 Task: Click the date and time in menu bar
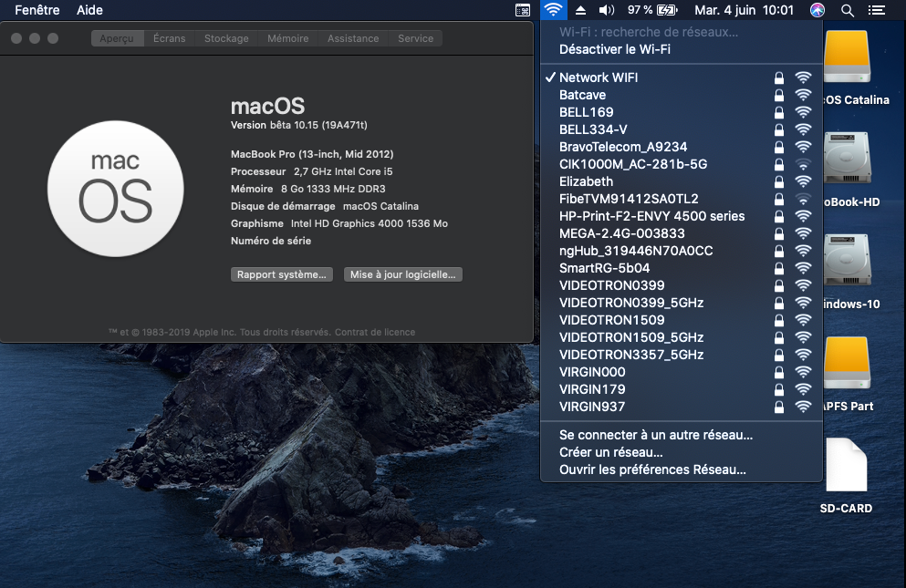745,10
